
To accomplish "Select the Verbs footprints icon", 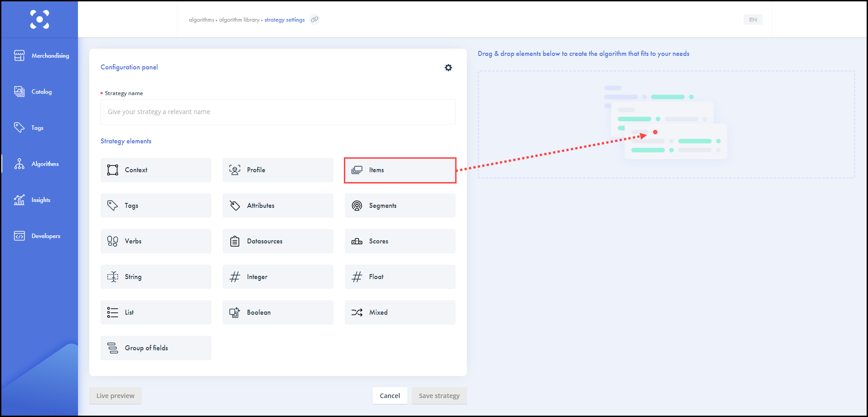I will point(113,241).
